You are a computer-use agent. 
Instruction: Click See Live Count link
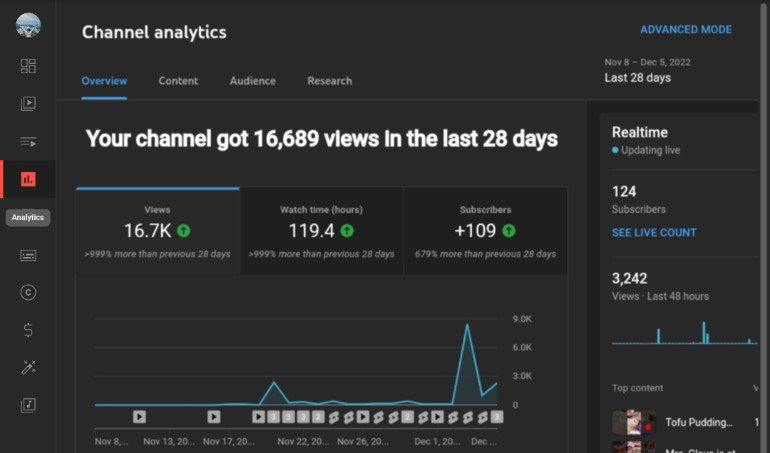point(654,232)
